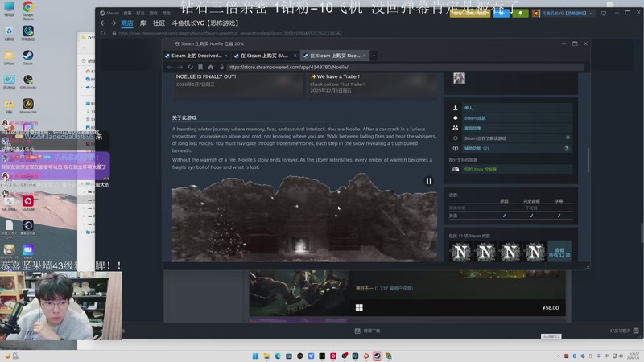Bookmark the Noelle store page

tap(200, 67)
